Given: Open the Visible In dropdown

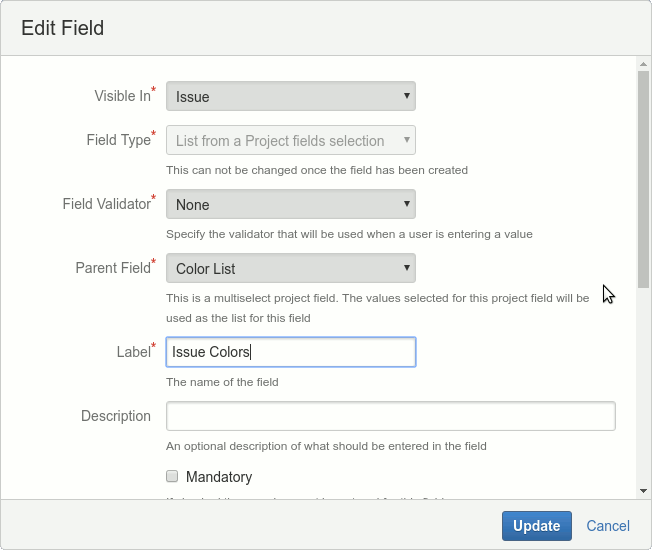Looking at the screenshot, I should coord(290,97).
